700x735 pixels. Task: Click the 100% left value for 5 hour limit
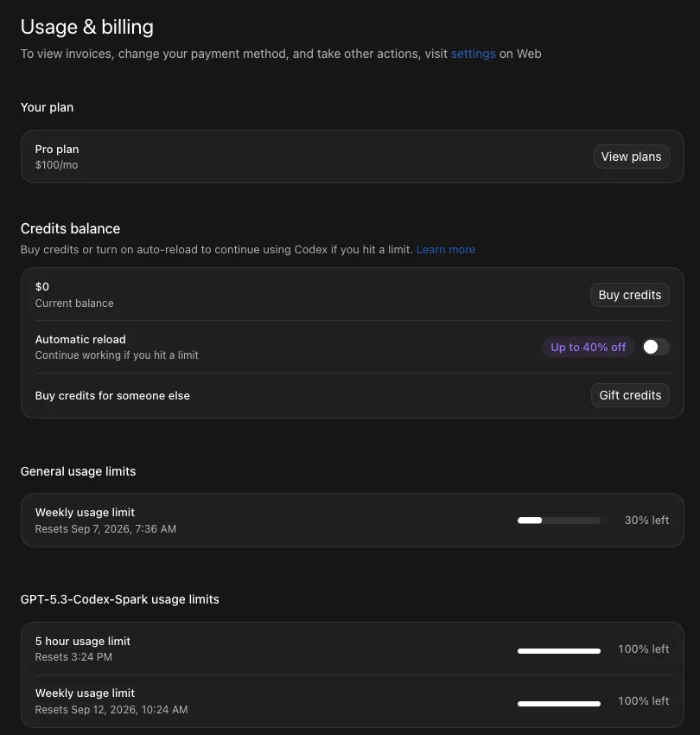pyautogui.click(x=643, y=649)
